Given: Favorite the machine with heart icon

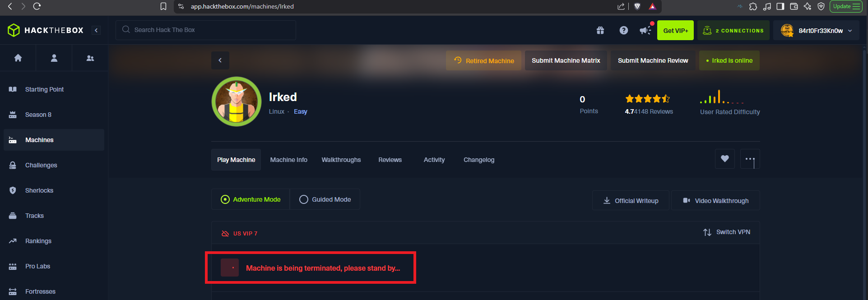Looking at the screenshot, I should tap(725, 159).
